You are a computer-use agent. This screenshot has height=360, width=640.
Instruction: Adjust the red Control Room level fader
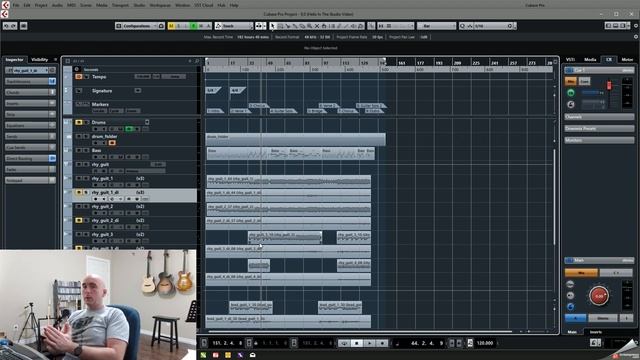coord(609,85)
